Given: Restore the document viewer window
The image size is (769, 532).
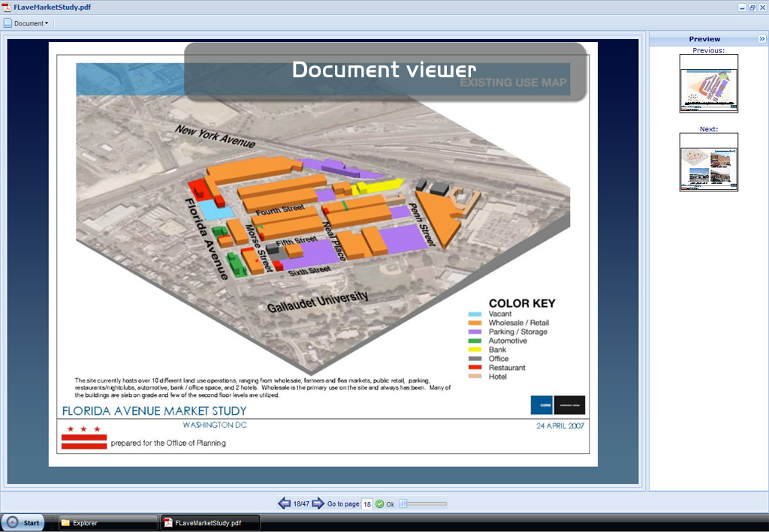Looking at the screenshot, I should pyautogui.click(x=752, y=7).
